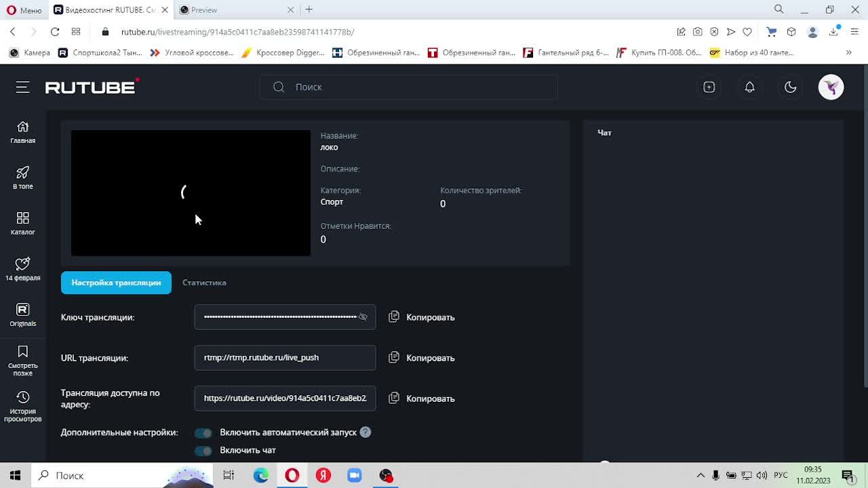The width and height of the screenshot is (868, 488).
Task: Open browser downloads icon
Action: (x=833, y=32)
